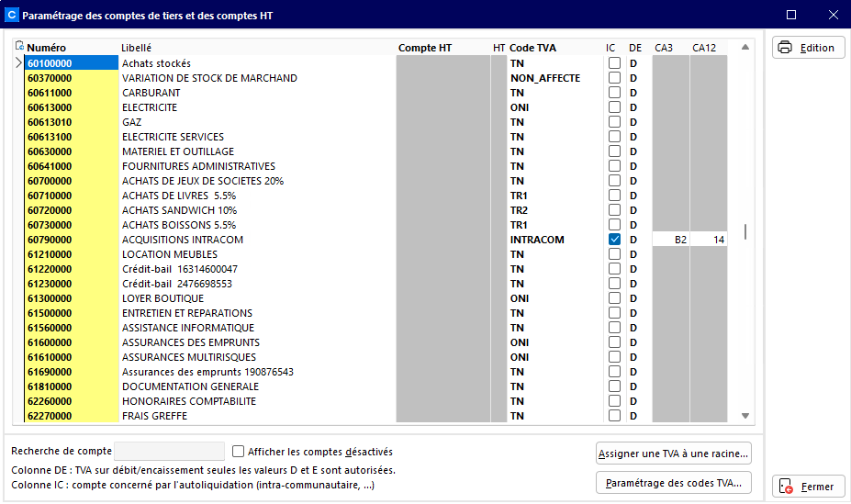This screenshot has width=851, height=504.
Task: Click the Libellé column header
Action: click(x=136, y=48)
